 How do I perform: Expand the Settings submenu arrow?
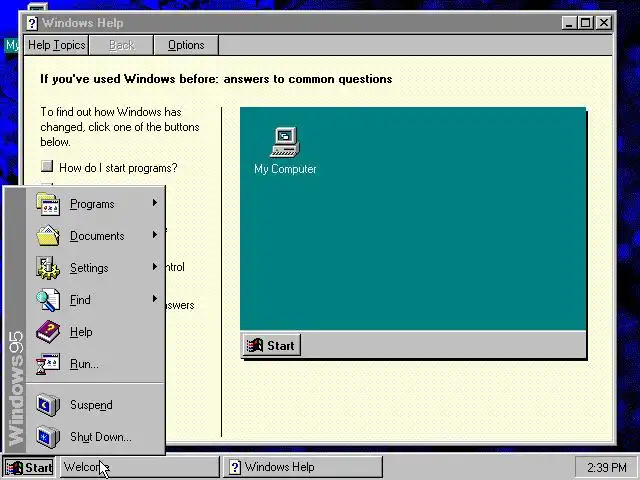pos(155,267)
